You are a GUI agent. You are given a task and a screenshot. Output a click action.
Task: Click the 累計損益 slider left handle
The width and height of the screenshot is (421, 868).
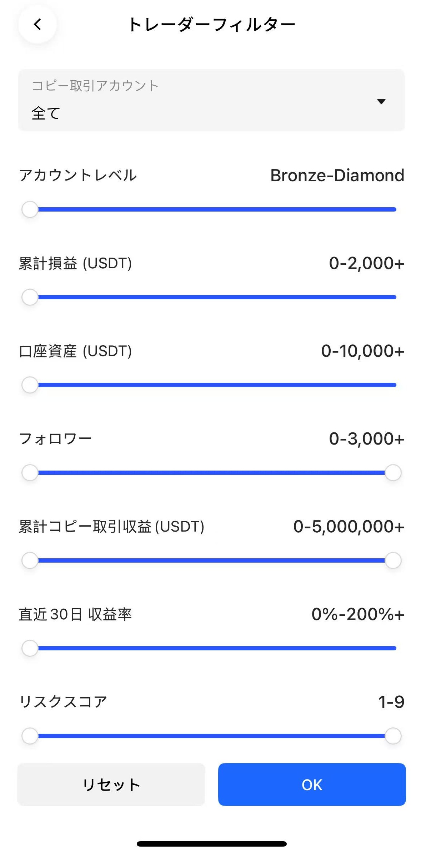tap(30, 297)
